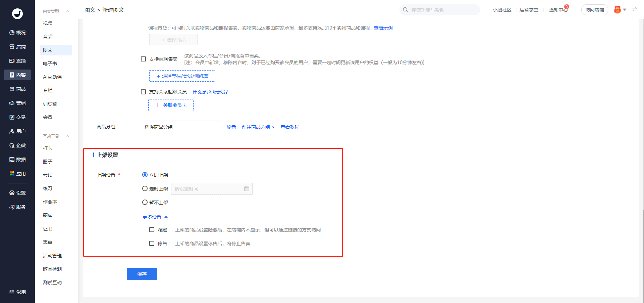This screenshot has width=644, height=303.
Task: Open 小鹅社区 link
Action: (x=502, y=10)
